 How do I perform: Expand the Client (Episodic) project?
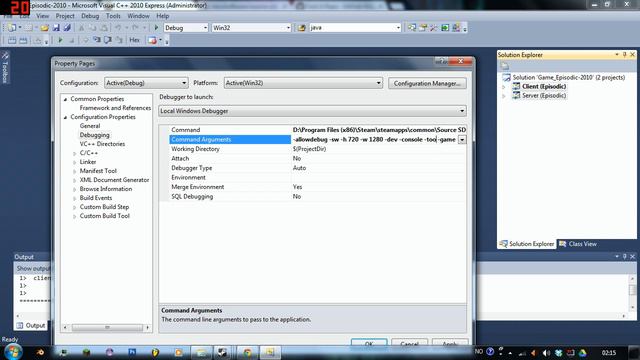click(504, 87)
